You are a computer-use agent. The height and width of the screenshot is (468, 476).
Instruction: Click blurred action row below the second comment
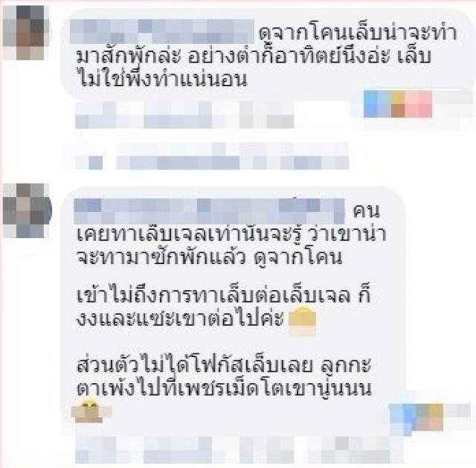tap(232, 450)
